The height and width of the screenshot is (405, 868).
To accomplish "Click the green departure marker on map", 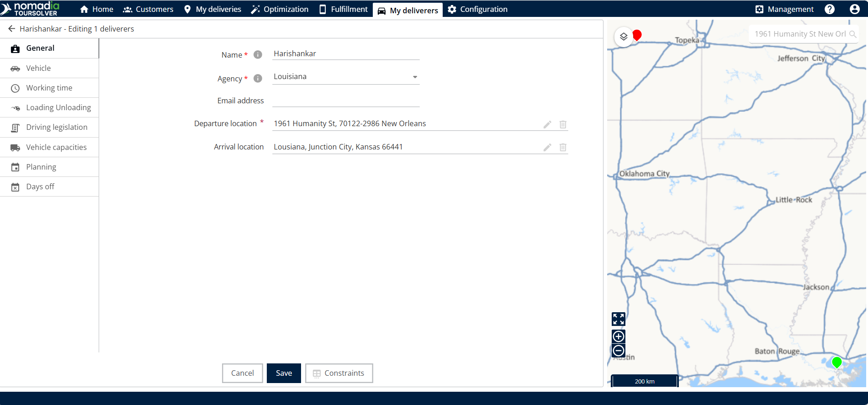I will point(836,362).
